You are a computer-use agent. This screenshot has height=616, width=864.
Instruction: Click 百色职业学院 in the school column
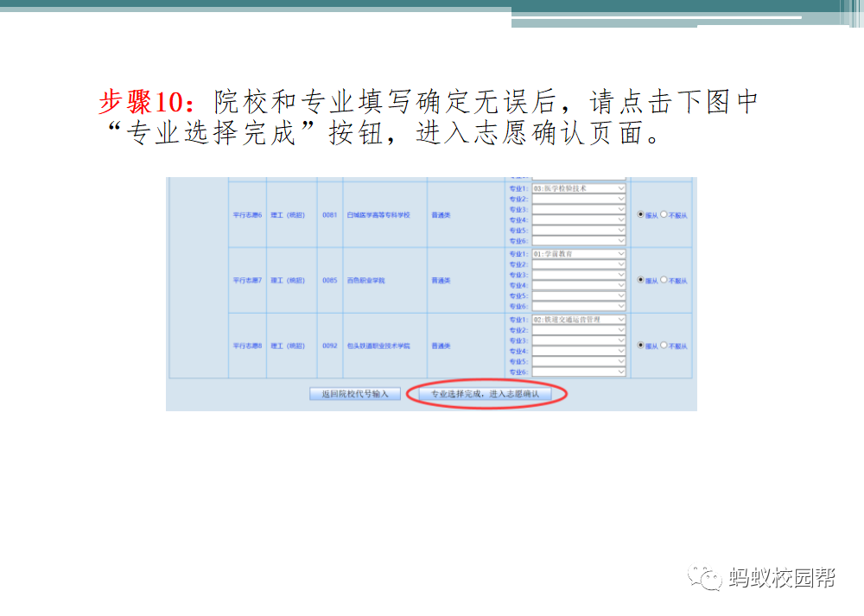point(365,280)
